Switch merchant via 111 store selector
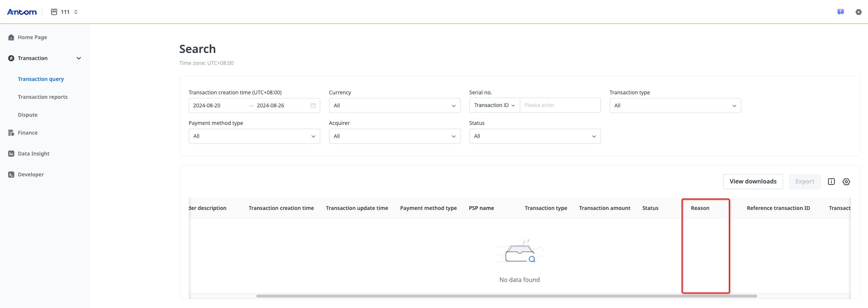Screen dimensions: 868x308 [65, 12]
